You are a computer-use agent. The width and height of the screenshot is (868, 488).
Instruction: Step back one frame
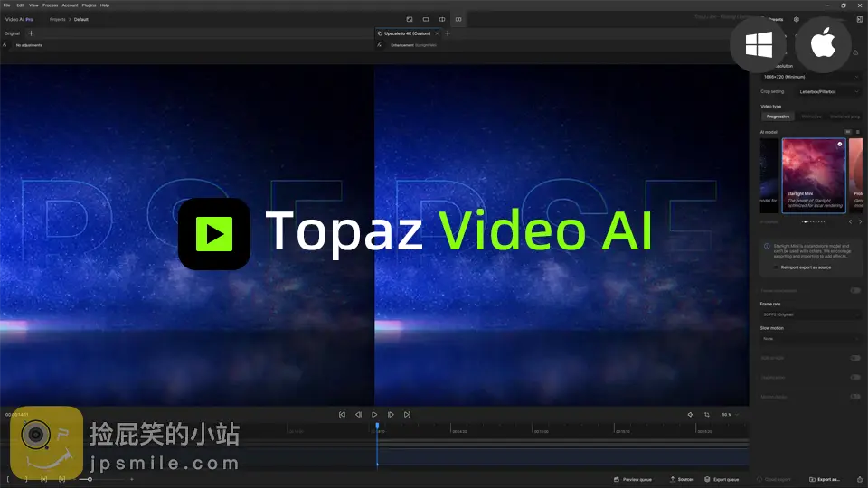click(x=358, y=415)
